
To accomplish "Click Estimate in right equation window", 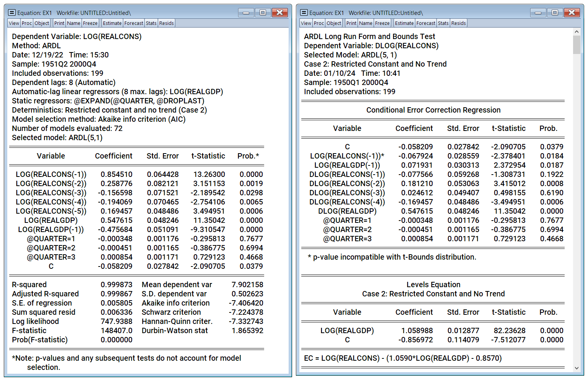I will coord(404,23).
